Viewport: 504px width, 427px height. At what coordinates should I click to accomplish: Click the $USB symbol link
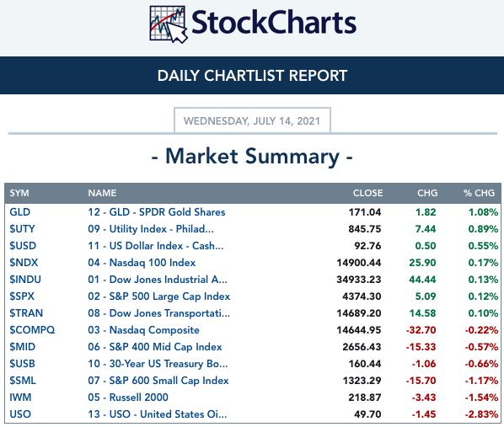click(22, 364)
